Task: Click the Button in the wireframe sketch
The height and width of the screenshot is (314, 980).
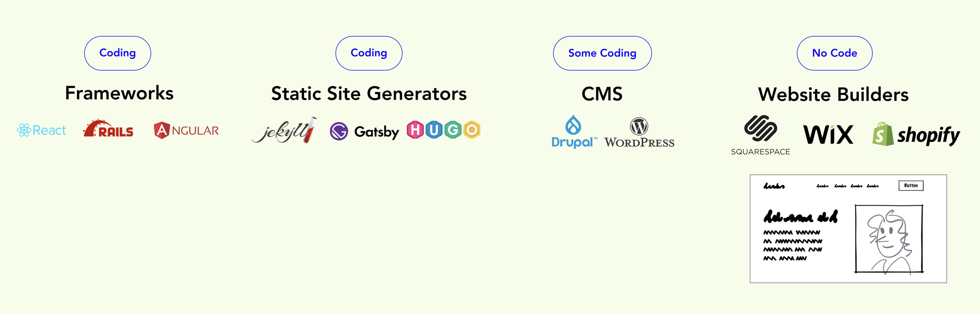Action: (911, 186)
